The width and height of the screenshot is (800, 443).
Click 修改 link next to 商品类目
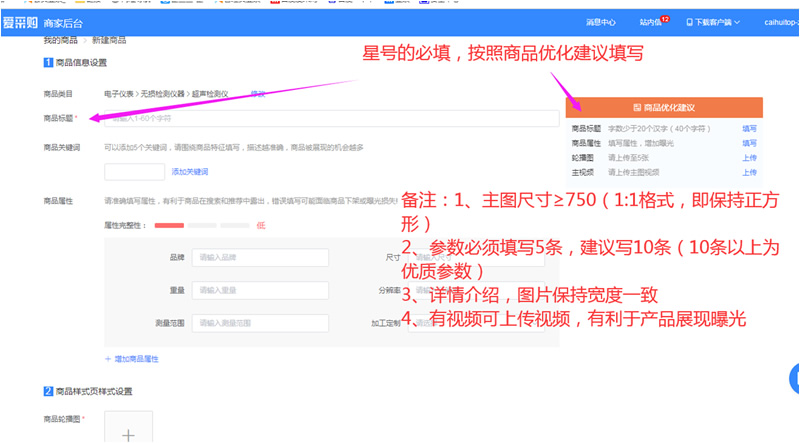(x=258, y=94)
